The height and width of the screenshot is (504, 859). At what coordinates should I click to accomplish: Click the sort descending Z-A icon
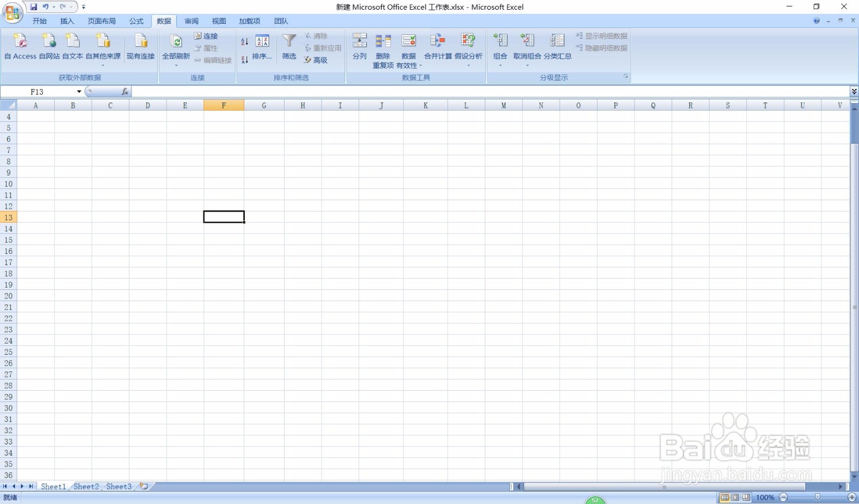244,60
